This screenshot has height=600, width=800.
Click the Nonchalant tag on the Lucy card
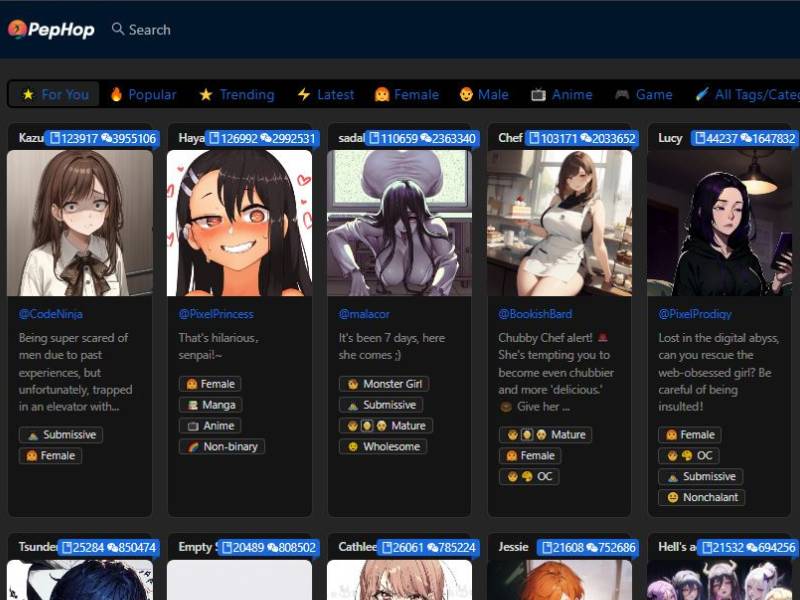click(x=702, y=497)
